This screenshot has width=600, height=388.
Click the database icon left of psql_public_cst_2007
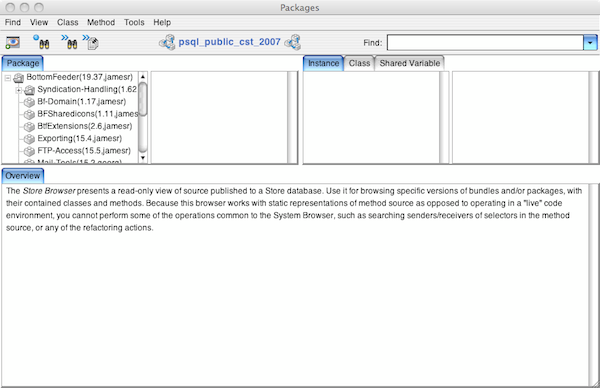167,42
